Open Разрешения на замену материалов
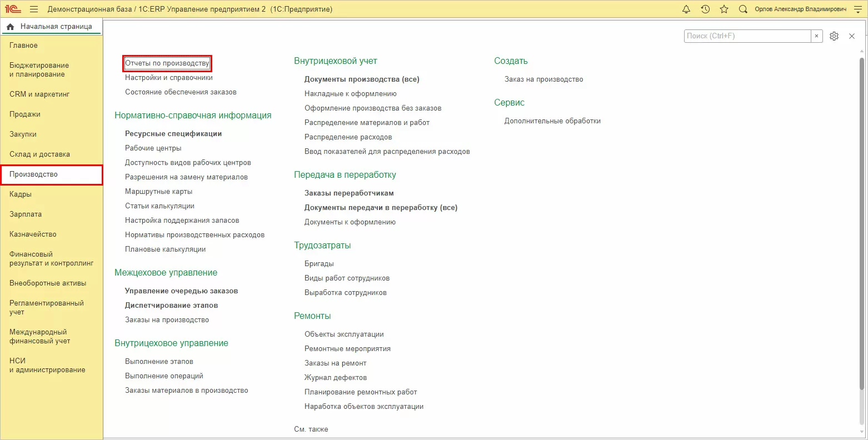Screen dimensions: 868x440 [x=186, y=177]
